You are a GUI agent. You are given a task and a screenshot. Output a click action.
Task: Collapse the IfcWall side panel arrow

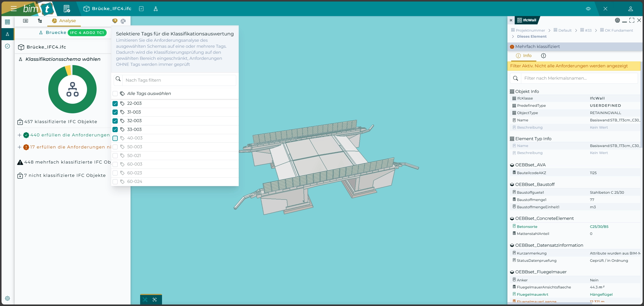click(x=511, y=20)
